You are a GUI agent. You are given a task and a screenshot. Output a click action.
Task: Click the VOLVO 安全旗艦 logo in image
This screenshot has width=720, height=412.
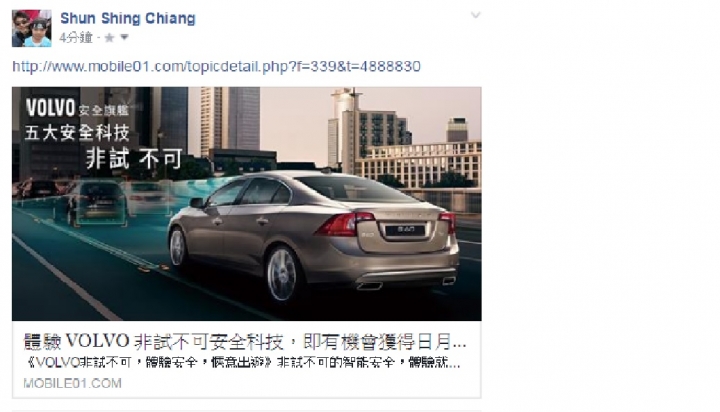click(x=78, y=108)
